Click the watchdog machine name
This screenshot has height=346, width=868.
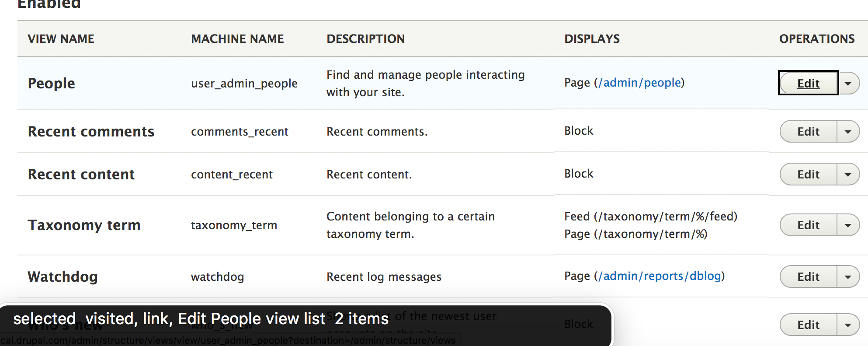coord(217,276)
